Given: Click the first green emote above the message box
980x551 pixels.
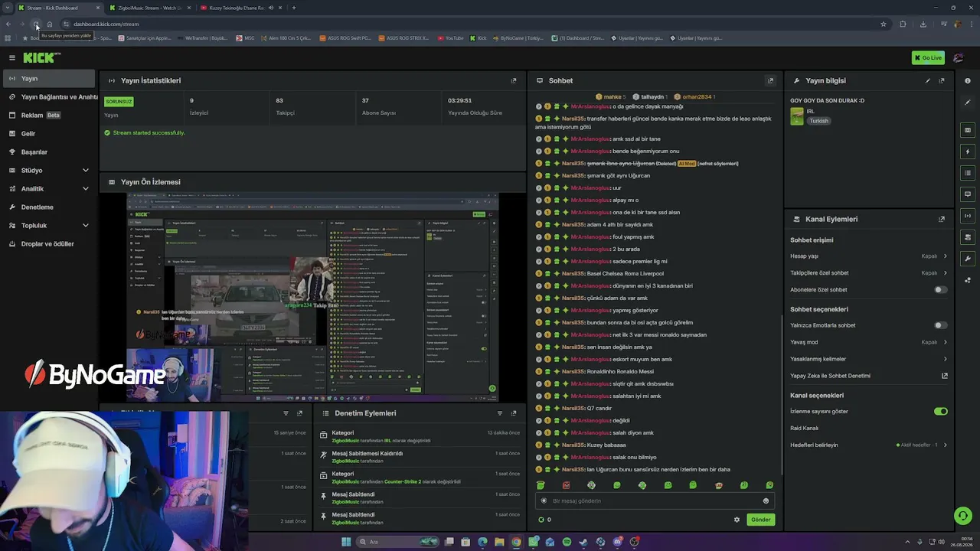Looking at the screenshot, I should click(541, 485).
